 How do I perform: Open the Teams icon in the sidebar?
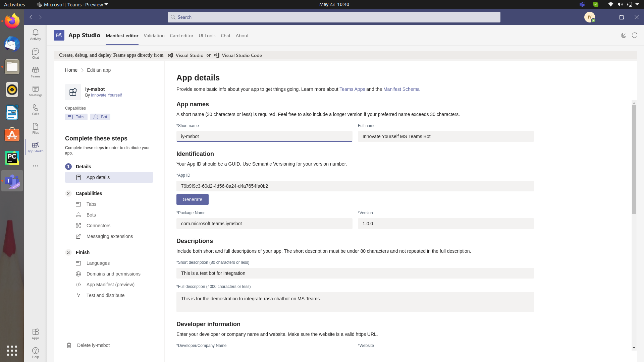pos(35,72)
